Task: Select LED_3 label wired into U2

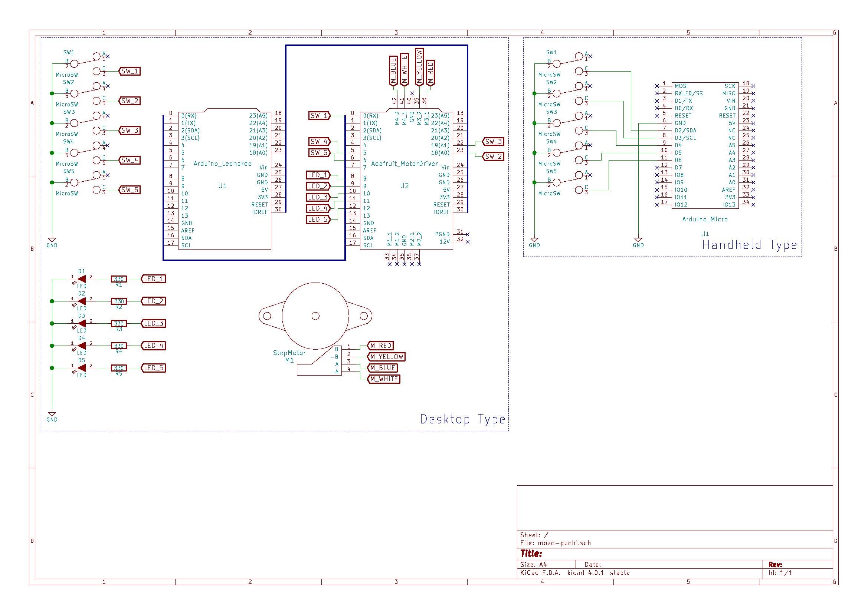Action: (x=318, y=197)
